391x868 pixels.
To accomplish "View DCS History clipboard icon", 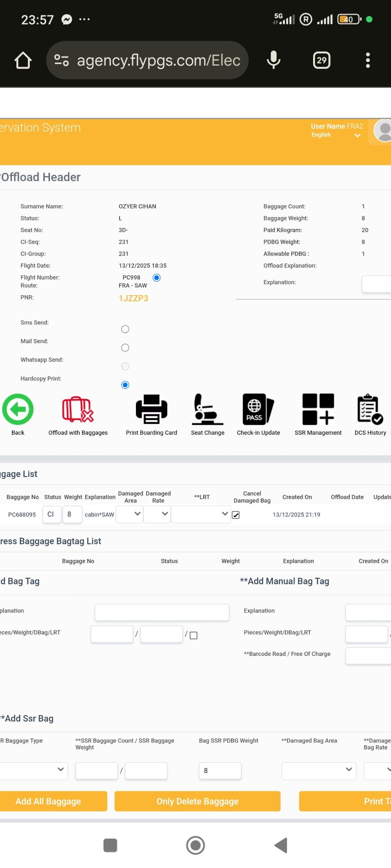I will [x=370, y=409].
